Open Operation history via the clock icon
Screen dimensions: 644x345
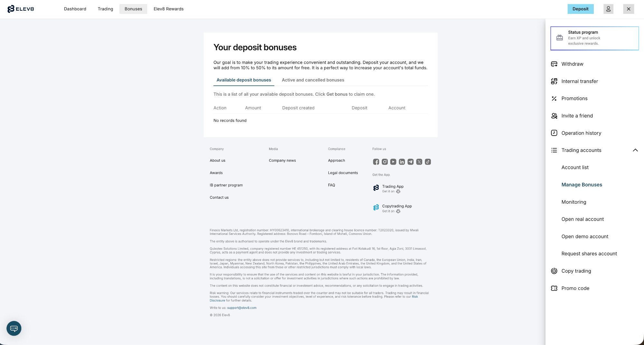[x=554, y=133]
